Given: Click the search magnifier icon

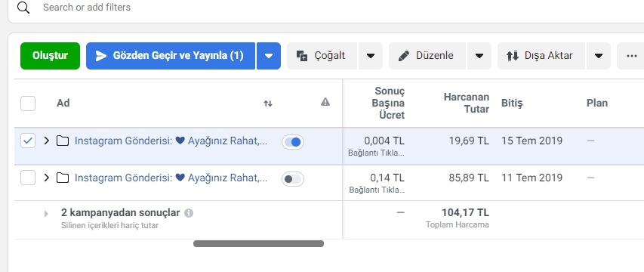Looking at the screenshot, I should coord(23,8).
